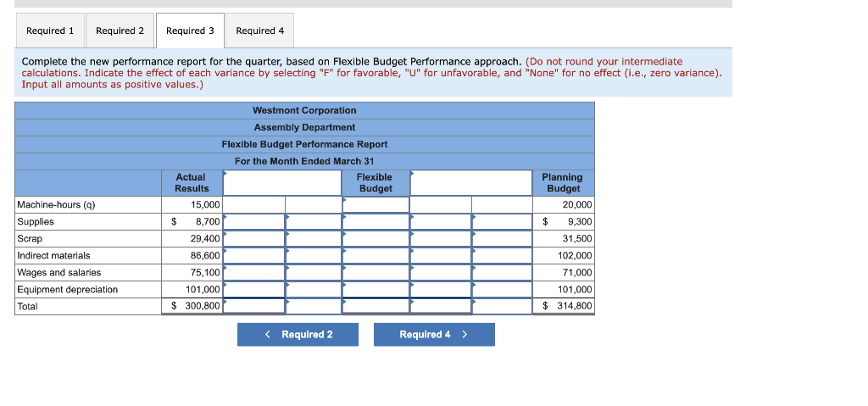Click the Planning Budget total 314,800
Image resolution: width=868 pixels, height=406 pixels.
click(x=575, y=306)
